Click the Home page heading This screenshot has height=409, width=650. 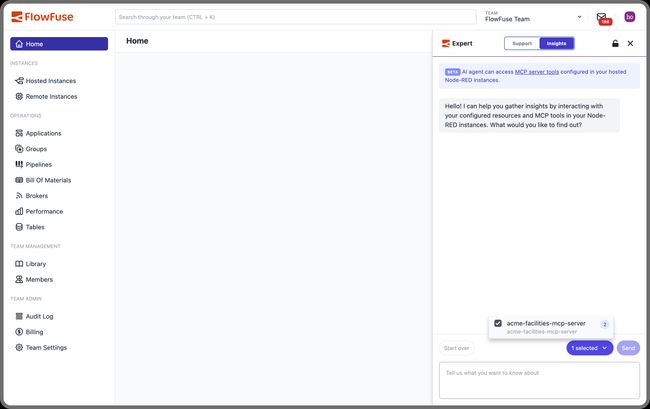pyautogui.click(x=137, y=41)
